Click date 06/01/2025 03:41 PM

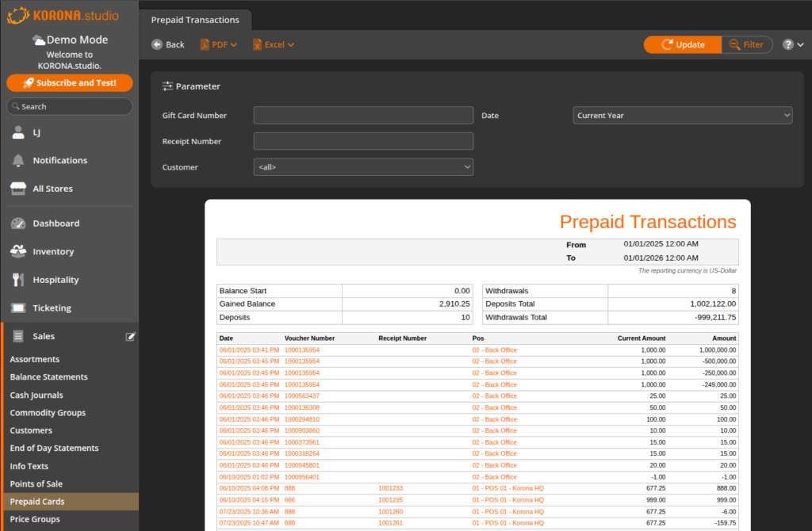pyautogui.click(x=249, y=350)
